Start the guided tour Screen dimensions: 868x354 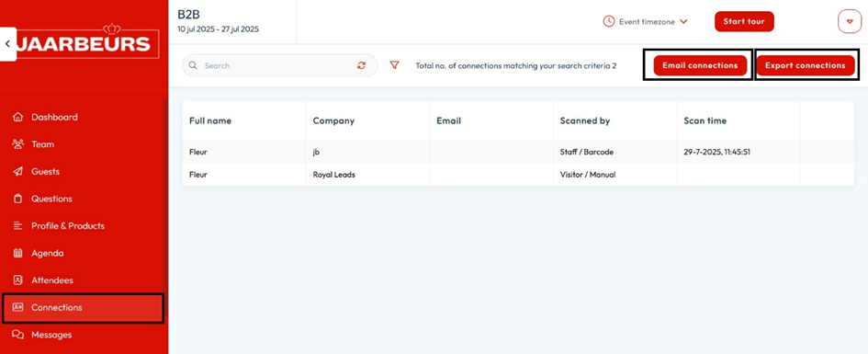[744, 21]
